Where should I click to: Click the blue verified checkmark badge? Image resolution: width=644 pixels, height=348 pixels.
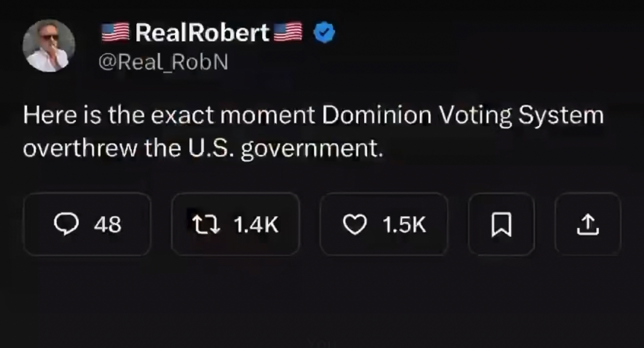[324, 33]
